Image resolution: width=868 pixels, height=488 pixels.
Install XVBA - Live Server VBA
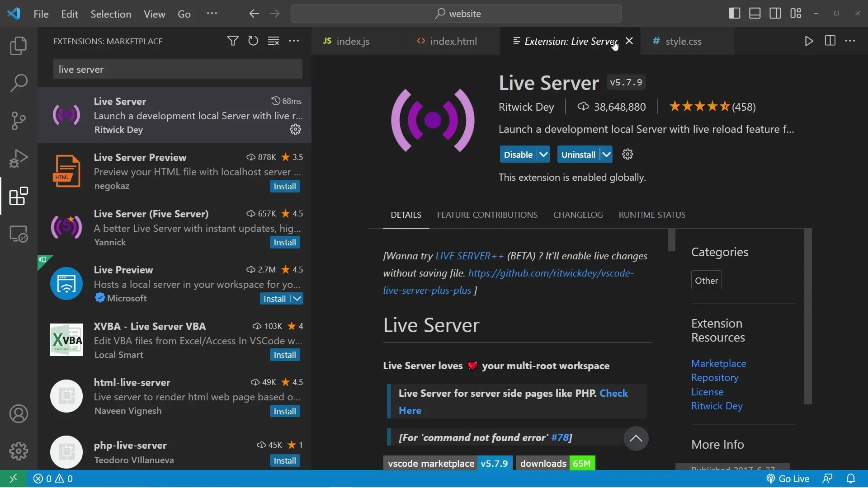(x=285, y=355)
